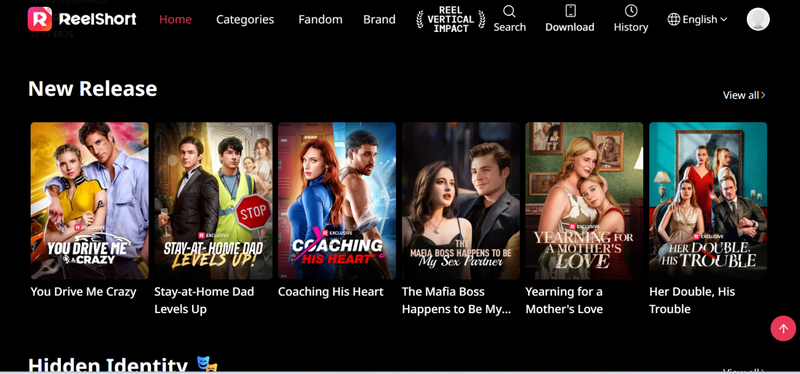Open the user profile avatar
This screenshot has width=800, height=374.
click(758, 19)
